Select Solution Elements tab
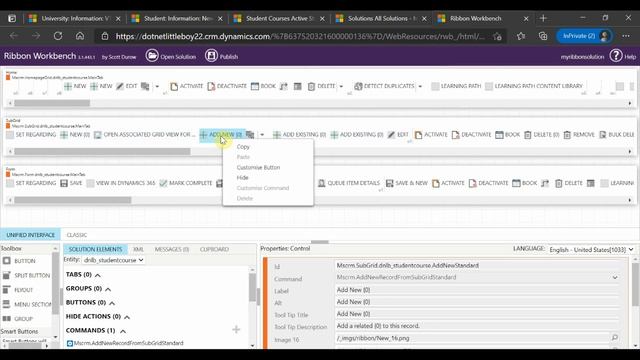640x360 pixels. tap(95, 249)
